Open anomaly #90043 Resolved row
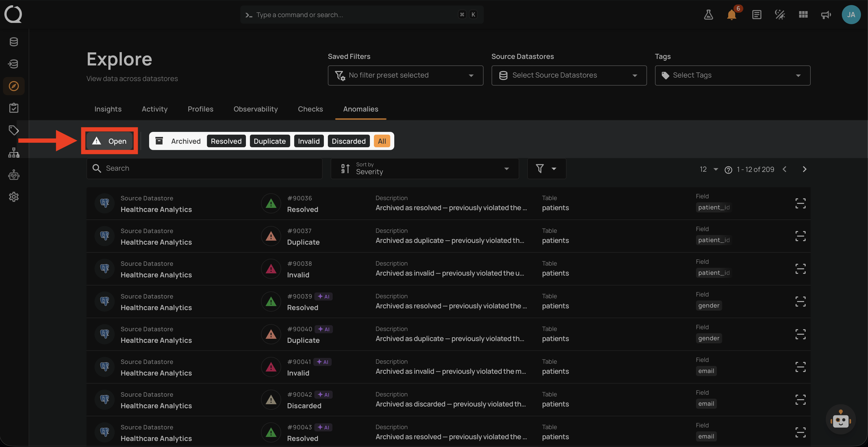Viewport: 868px width, 447px height. pyautogui.click(x=448, y=432)
